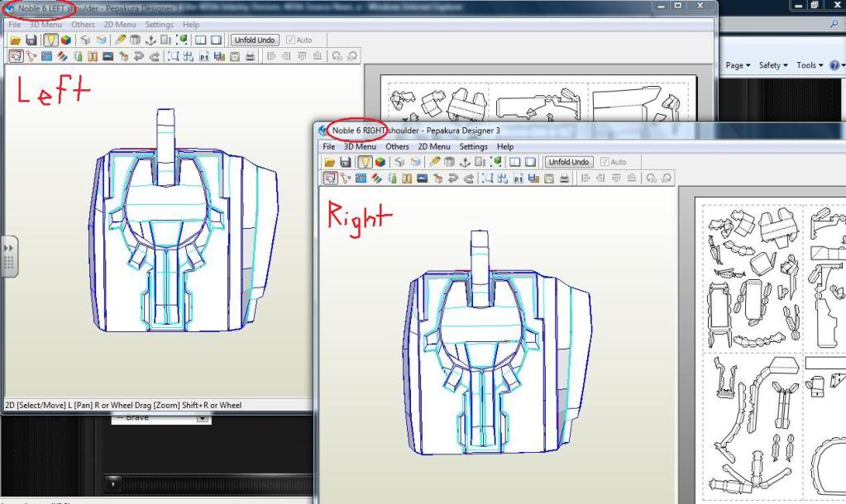Select Edit Flaps tool in RIGHT window
The width and height of the screenshot is (846, 504).
coord(361,178)
